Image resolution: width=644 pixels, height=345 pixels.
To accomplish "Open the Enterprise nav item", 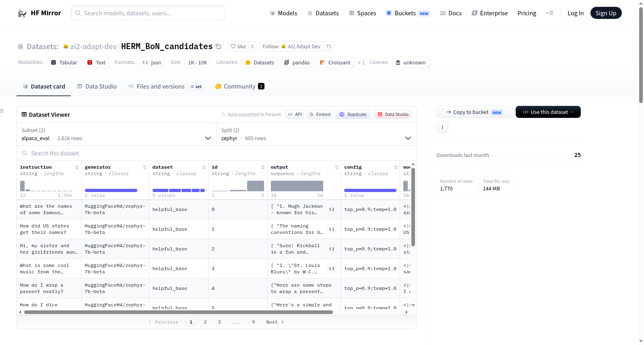I will coord(489,13).
